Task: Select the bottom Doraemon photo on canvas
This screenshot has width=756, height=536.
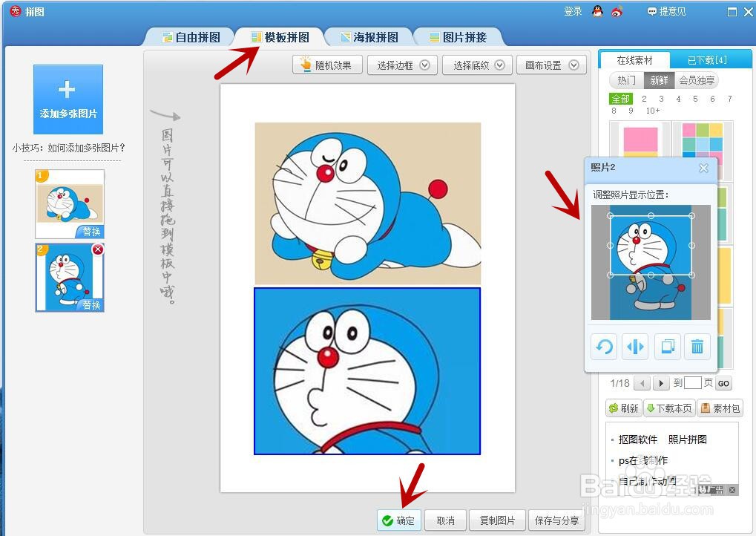Action: pyautogui.click(x=367, y=371)
